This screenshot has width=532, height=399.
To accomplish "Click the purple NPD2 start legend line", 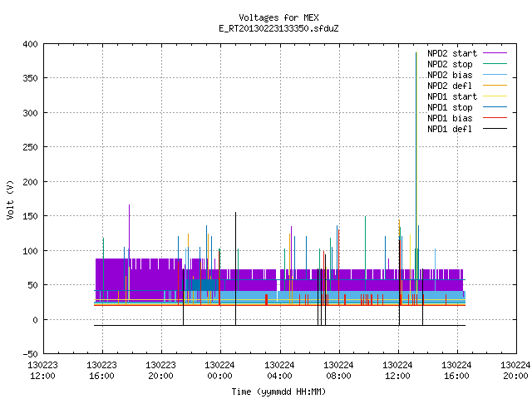I will (495, 53).
